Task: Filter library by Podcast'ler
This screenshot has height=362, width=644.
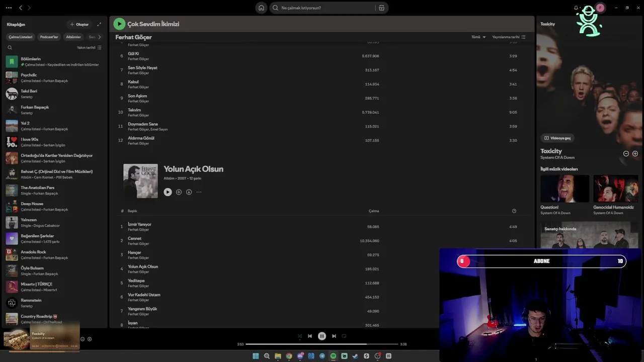Action: coord(49,37)
